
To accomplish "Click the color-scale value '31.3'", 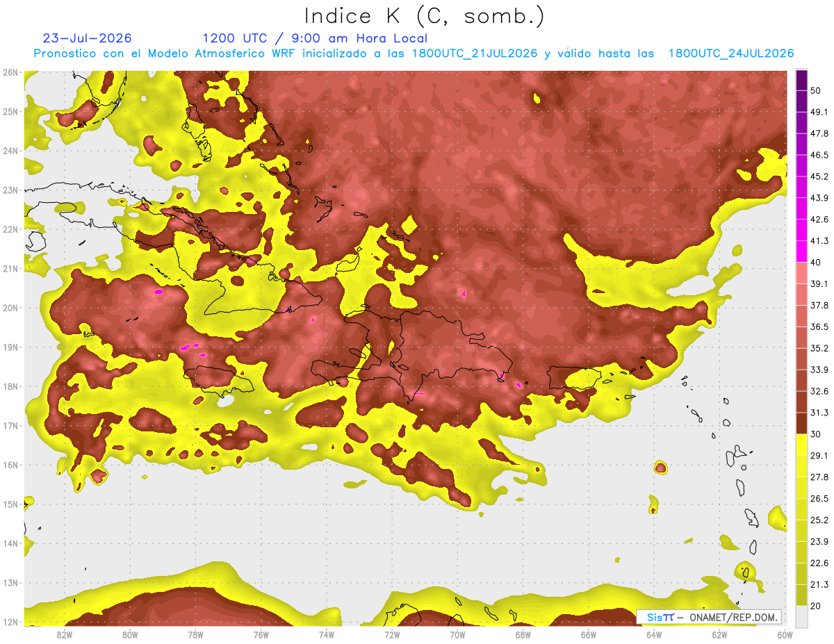I will point(819,413).
